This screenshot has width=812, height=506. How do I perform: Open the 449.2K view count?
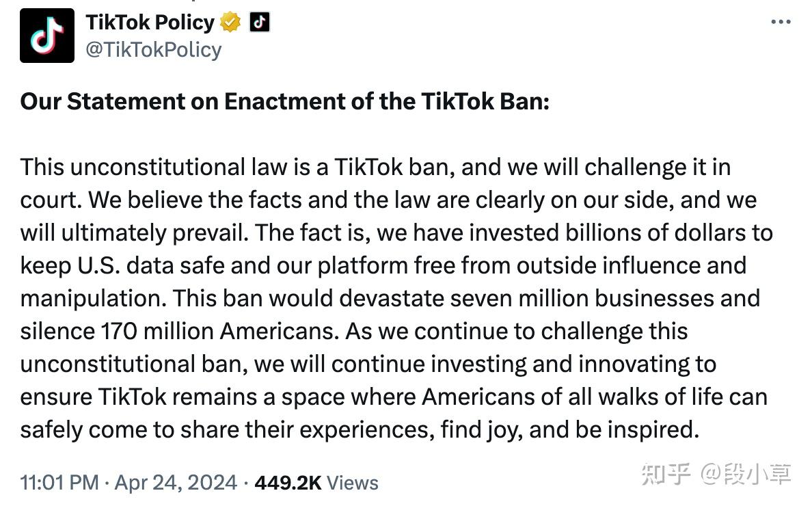(288, 483)
